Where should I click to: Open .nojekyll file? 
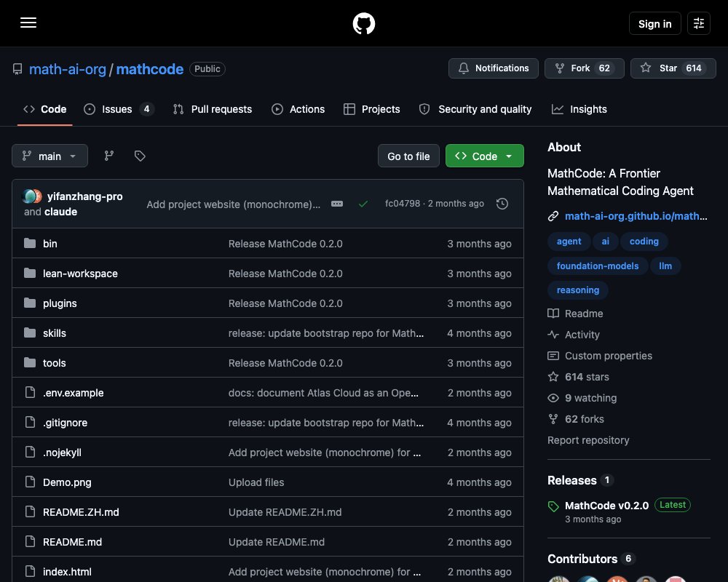pos(62,453)
